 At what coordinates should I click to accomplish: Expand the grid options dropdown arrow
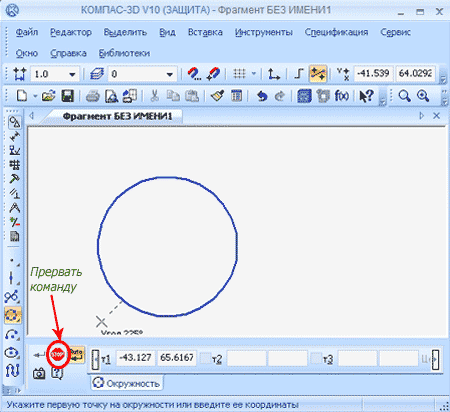tap(254, 73)
